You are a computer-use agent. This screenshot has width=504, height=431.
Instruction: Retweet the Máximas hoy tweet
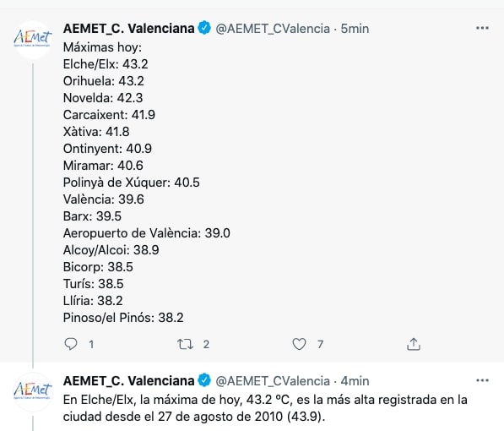(x=185, y=344)
